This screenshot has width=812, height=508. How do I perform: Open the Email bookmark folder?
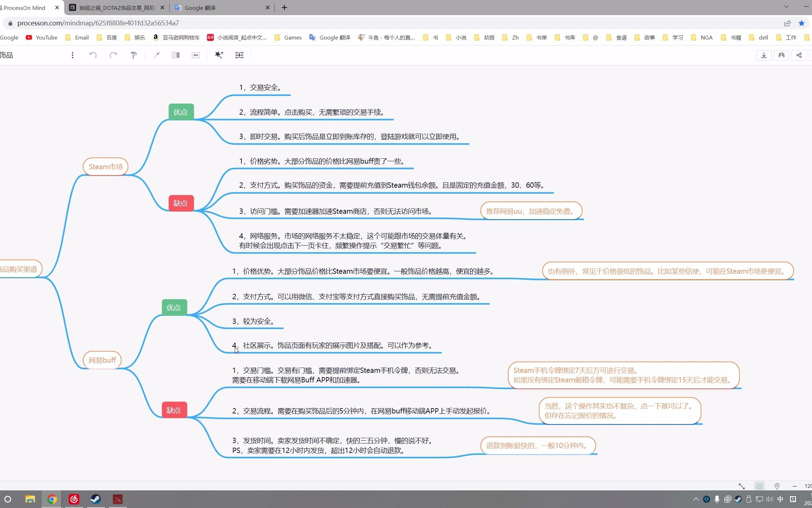click(77, 37)
